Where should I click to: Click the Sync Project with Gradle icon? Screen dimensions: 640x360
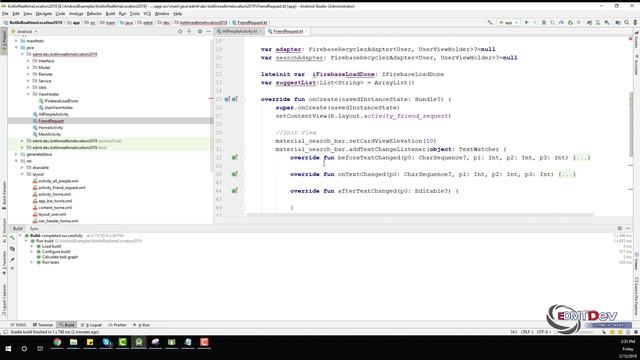pyautogui.click(x=589, y=22)
